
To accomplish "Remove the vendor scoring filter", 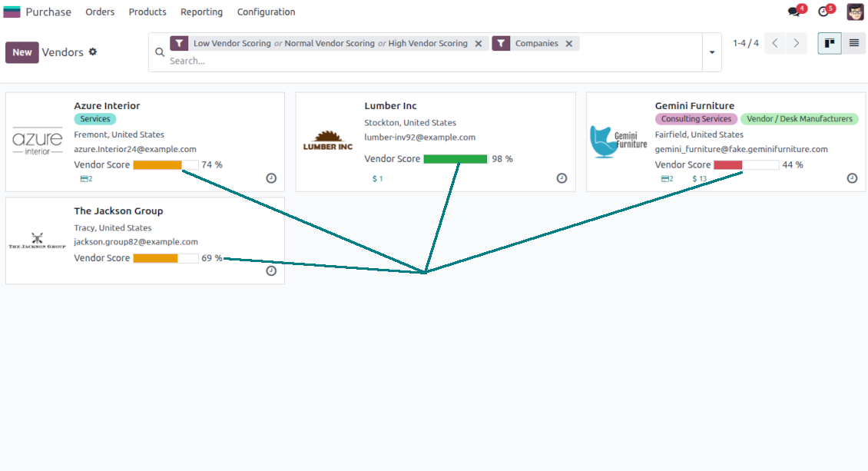I will tap(479, 43).
